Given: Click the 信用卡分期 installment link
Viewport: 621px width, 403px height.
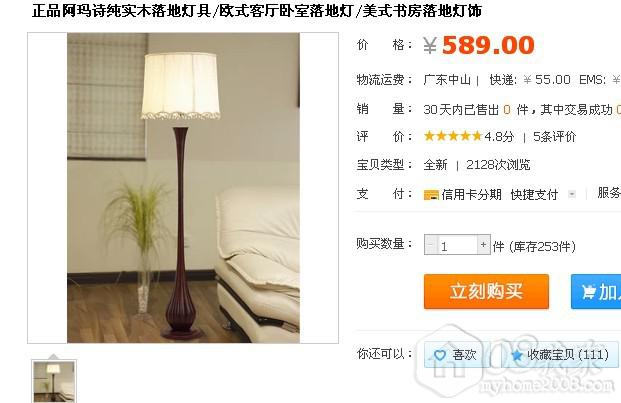Looking at the screenshot, I should 471,194.
